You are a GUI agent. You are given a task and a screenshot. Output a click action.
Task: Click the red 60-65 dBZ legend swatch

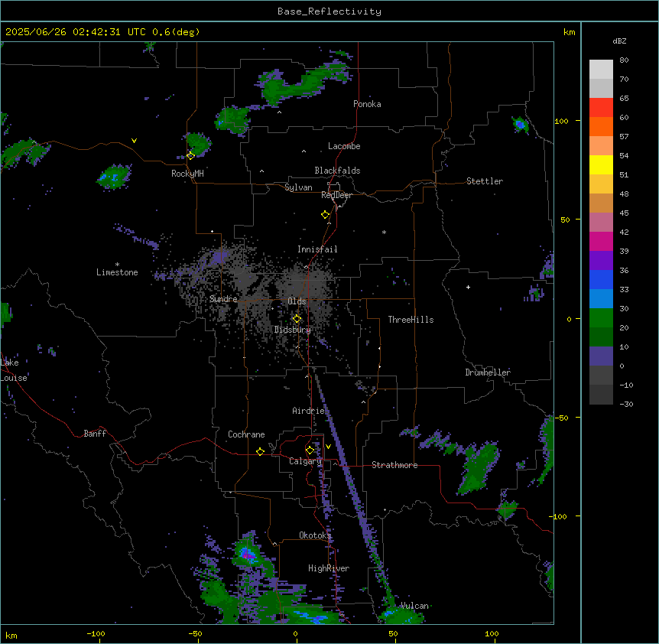601,108
